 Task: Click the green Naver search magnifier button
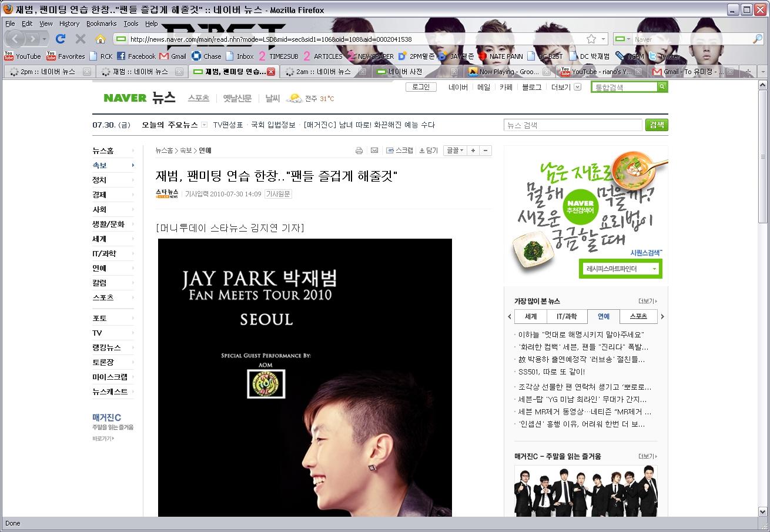[x=662, y=87]
